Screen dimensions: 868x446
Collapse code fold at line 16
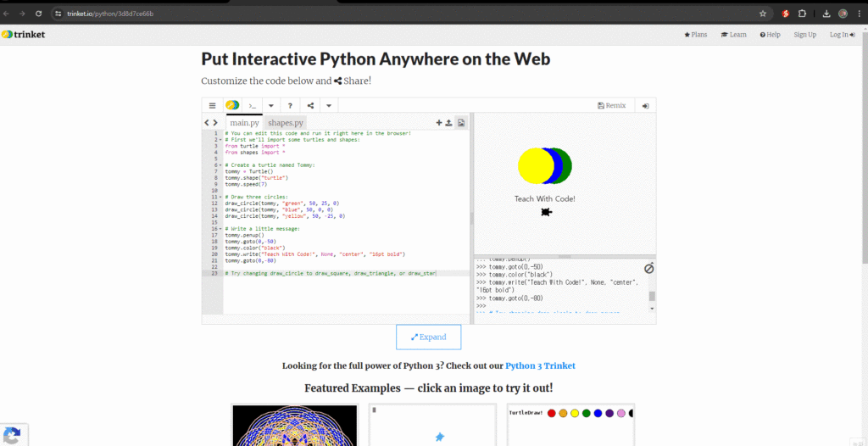(220, 229)
